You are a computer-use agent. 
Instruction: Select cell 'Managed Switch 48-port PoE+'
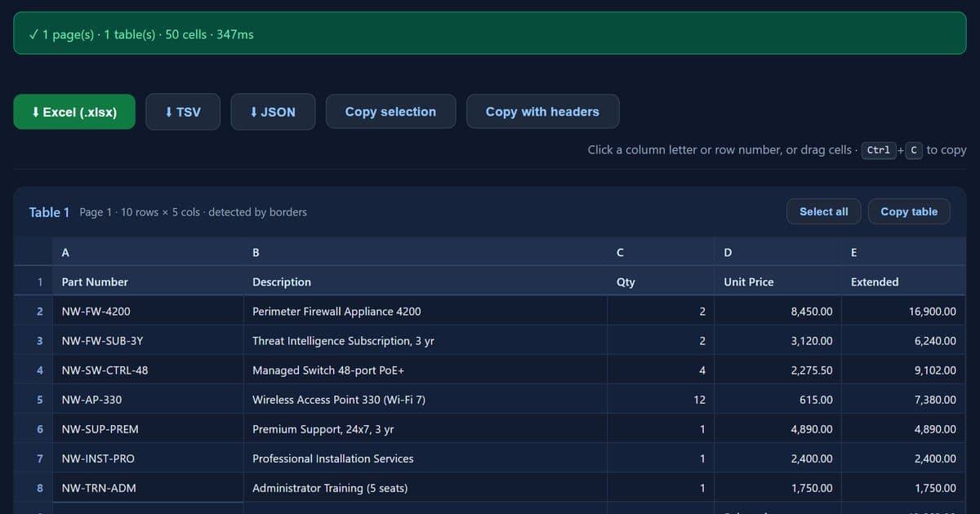coord(425,370)
